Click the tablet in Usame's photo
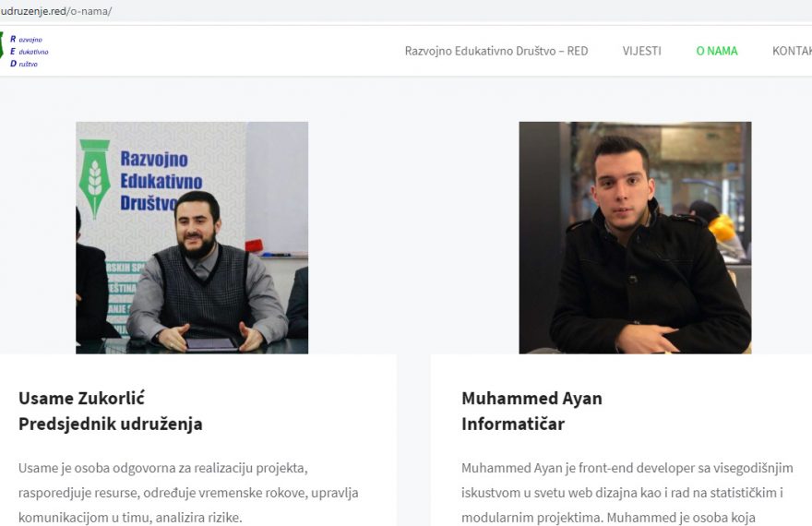Viewport: 812px width, 526px height. coord(211,344)
